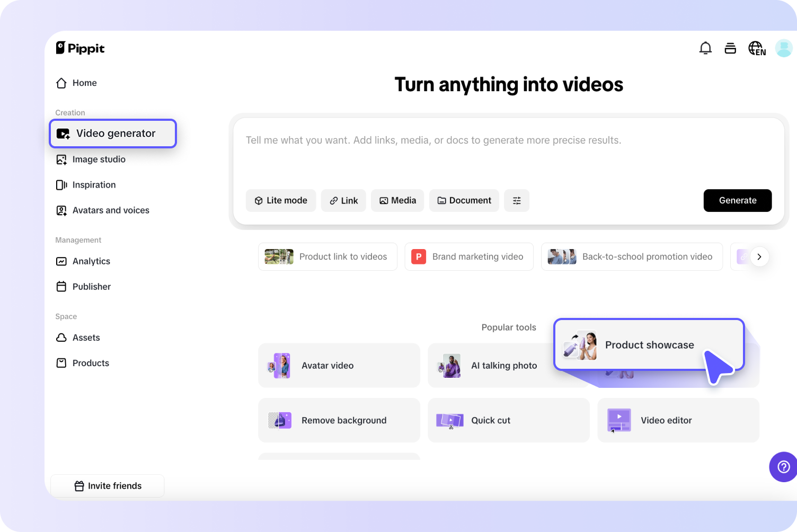This screenshot has width=797, height=532.
Task: Enable Lite mode
Action: 281,200
